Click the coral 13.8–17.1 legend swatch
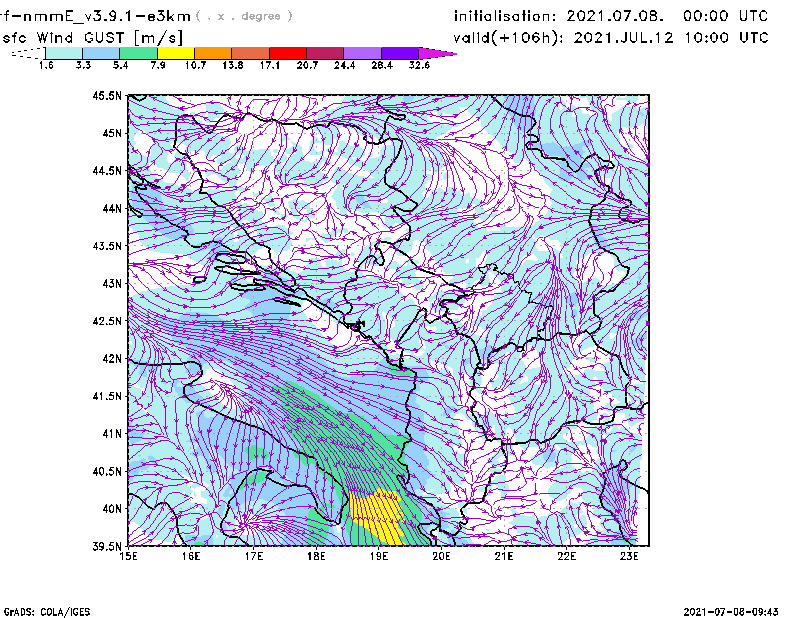The width and height of the screenshot is (800, 618). tap(251, 53)
